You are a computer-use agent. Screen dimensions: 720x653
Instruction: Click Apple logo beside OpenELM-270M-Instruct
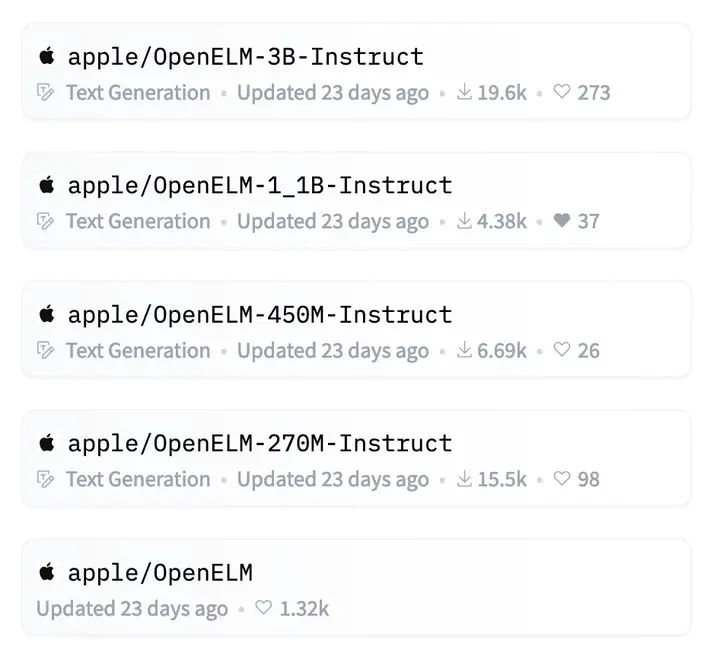click(46, 443)
